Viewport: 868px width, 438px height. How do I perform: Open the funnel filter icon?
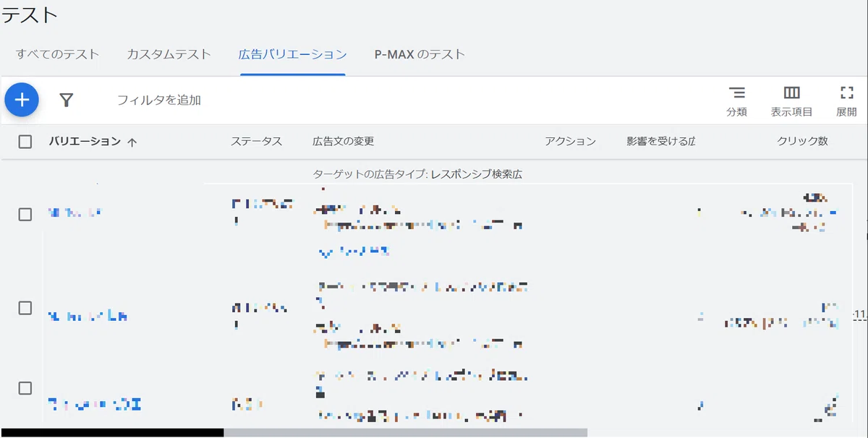click(x=67, y=100)
